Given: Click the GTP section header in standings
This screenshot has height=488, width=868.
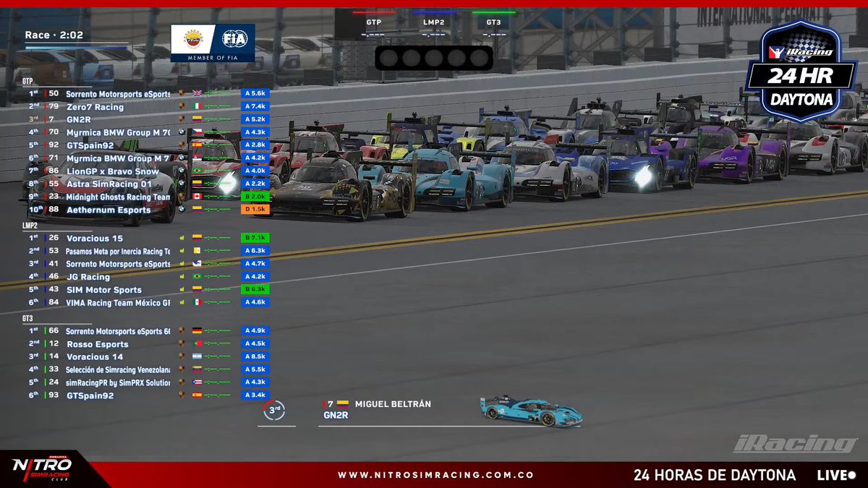Looking at the screenshot, I should 27,81.
